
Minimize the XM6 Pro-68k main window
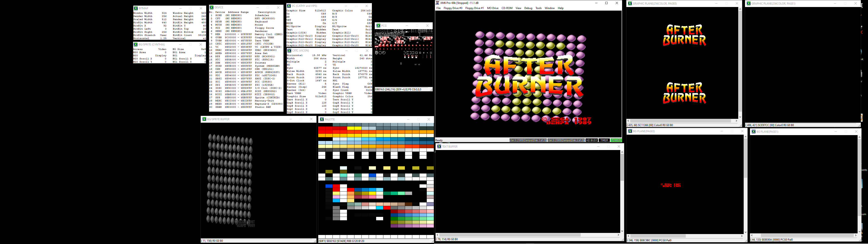[596, 3]
